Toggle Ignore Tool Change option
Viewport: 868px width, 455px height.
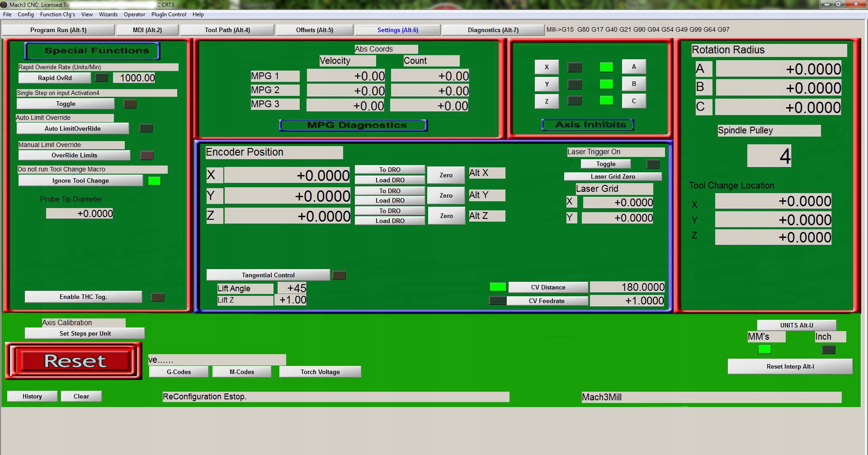[80, 180]
